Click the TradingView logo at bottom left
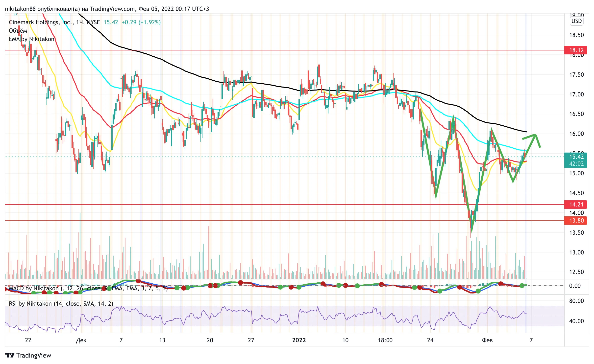The height and width of the screenshot is (364, 594). click(x=28, y=355)
